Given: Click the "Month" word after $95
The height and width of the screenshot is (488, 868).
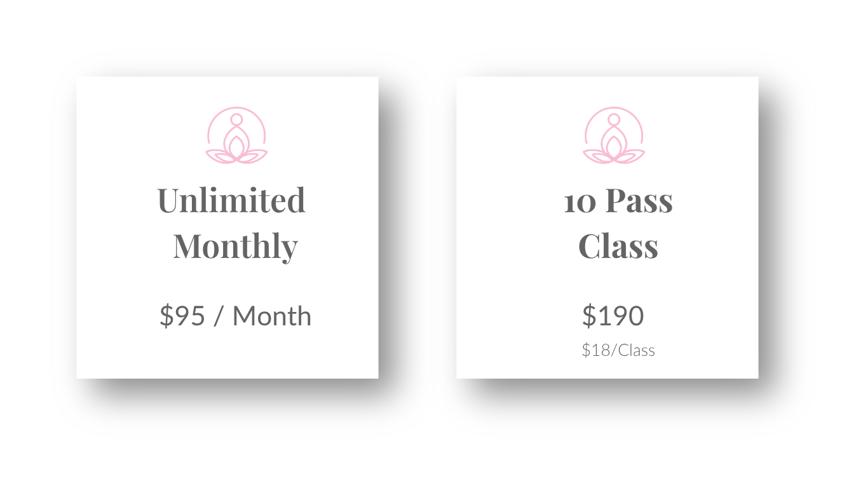Looking at the screenshot, I should coord(272,316).
